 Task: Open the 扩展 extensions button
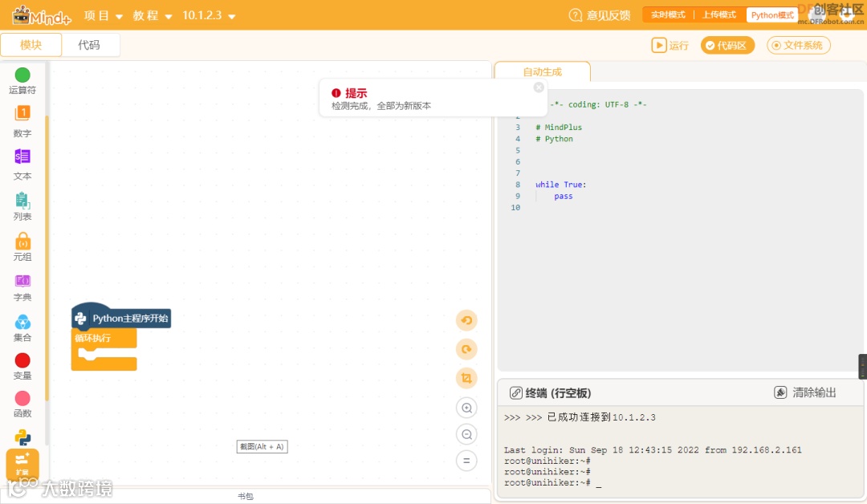pos(22,464)
